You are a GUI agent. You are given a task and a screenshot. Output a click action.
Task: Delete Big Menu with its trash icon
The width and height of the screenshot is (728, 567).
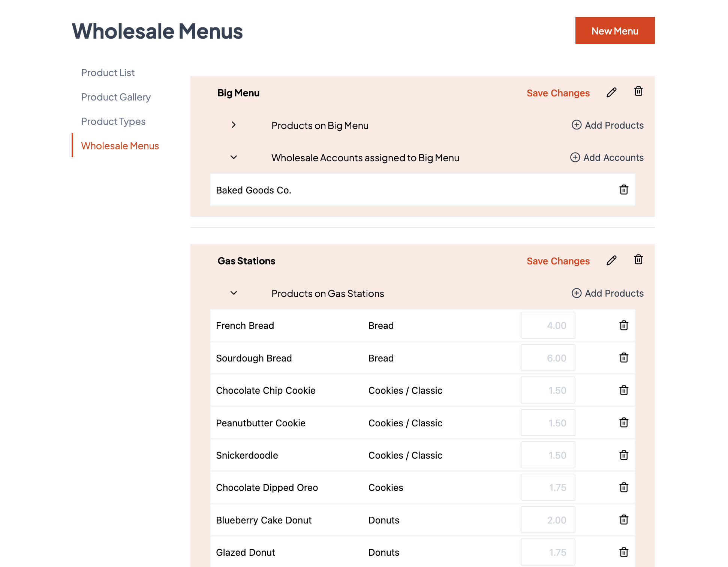pos(638,91)
